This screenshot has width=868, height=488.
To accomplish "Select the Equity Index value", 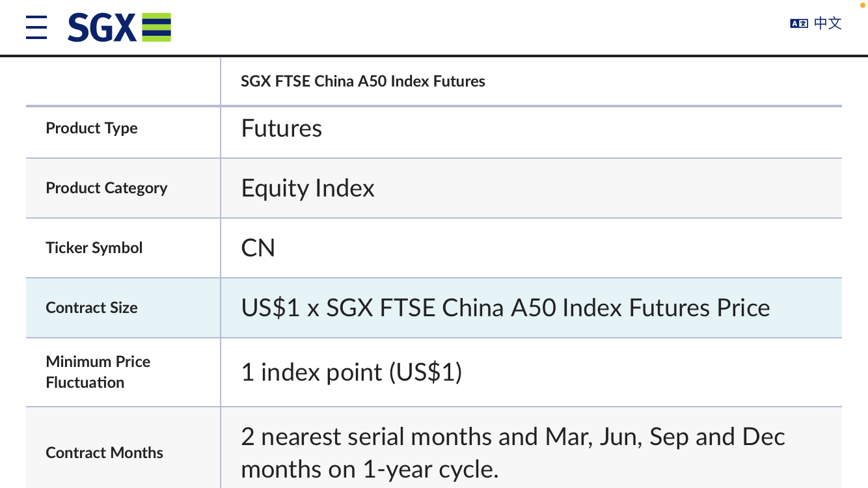I will 308,188.
